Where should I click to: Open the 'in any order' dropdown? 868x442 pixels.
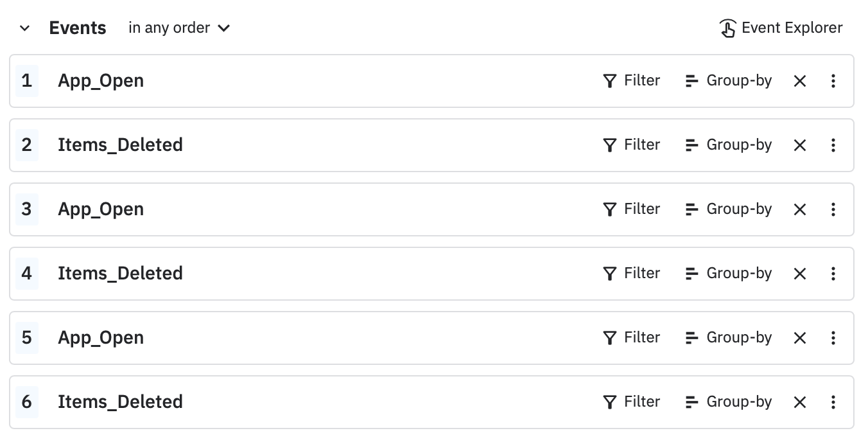click(179, 28)
